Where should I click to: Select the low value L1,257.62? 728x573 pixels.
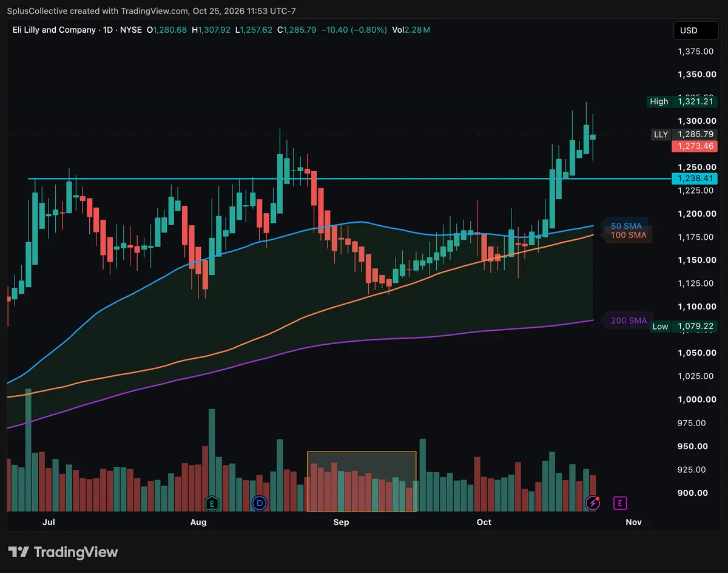[254, 30]
